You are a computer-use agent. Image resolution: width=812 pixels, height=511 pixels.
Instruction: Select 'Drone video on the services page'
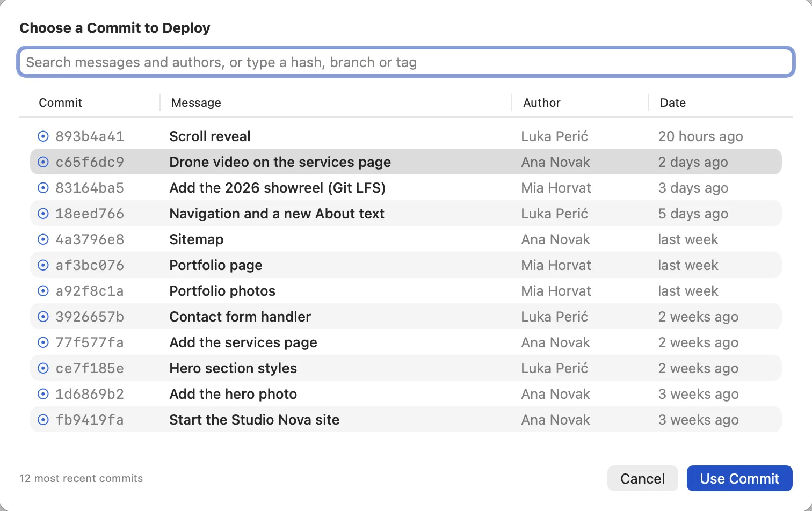click(280, 162)
